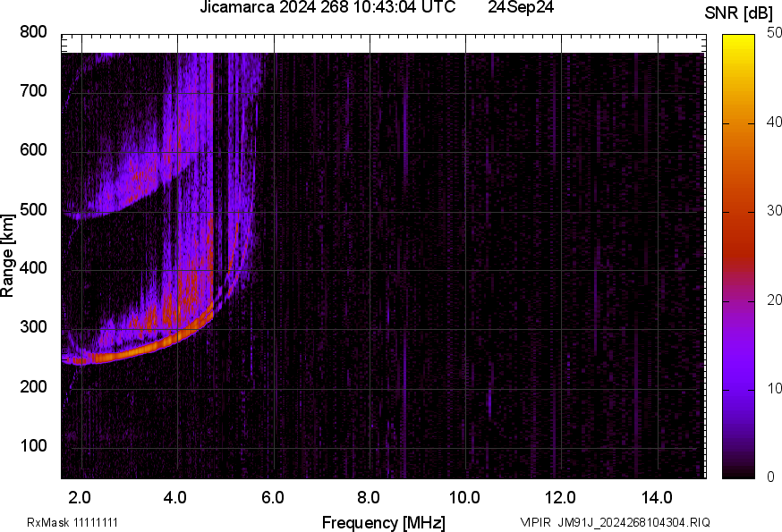Click the colorbar tick label '20'

coord(774,300)
